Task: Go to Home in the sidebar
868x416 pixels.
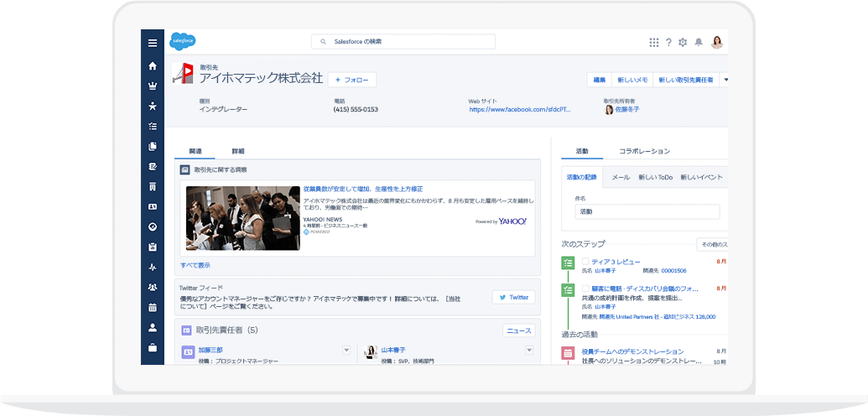Action: pos(152,65)
